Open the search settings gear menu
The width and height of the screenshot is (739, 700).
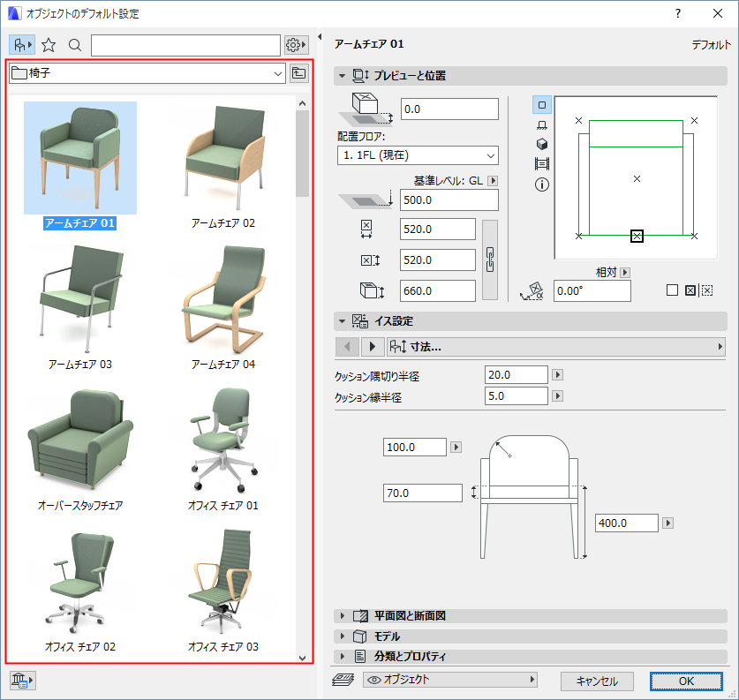click(297, 45)
